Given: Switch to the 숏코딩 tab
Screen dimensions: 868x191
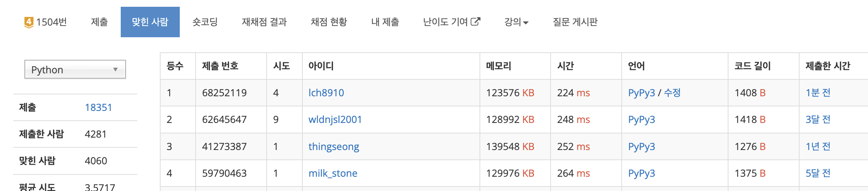Looking at the screenshot, I should (205, 22).
